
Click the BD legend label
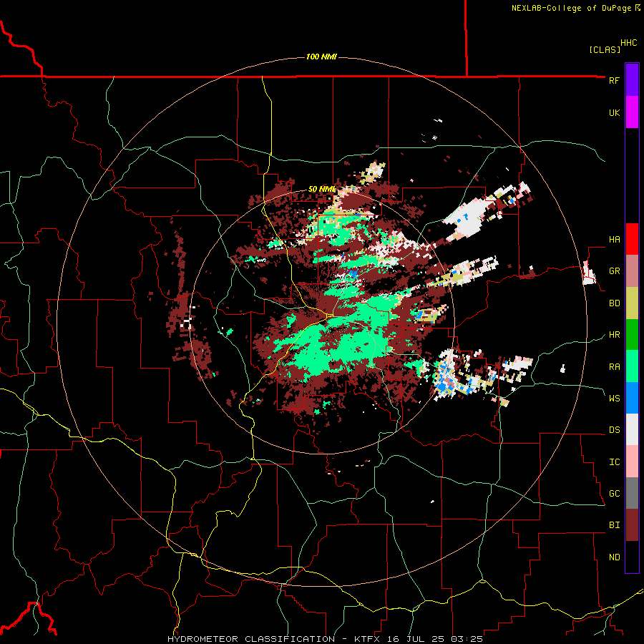pos(614,303)
